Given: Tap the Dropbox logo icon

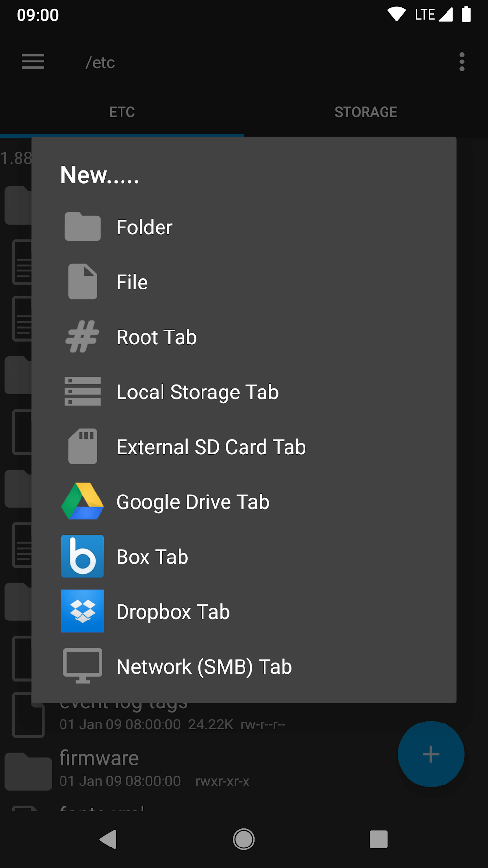Looking at the screenshot, I should [x=82, y=611].
